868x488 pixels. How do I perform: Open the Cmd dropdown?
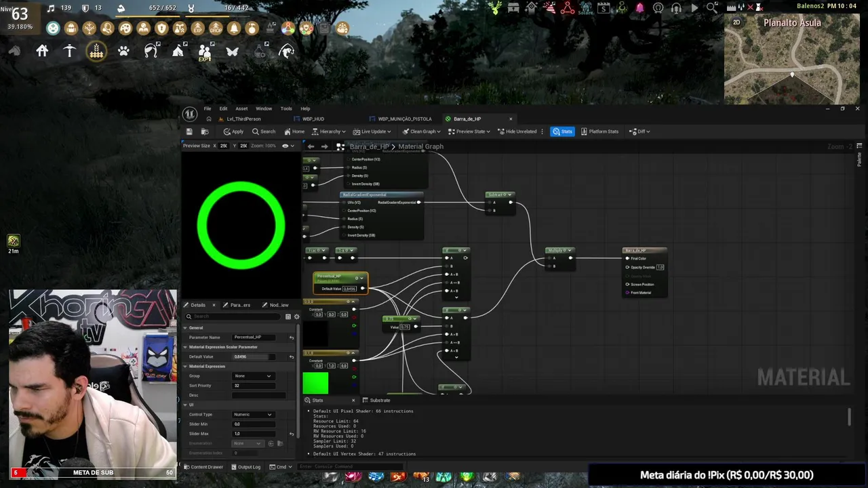[281, 467]
